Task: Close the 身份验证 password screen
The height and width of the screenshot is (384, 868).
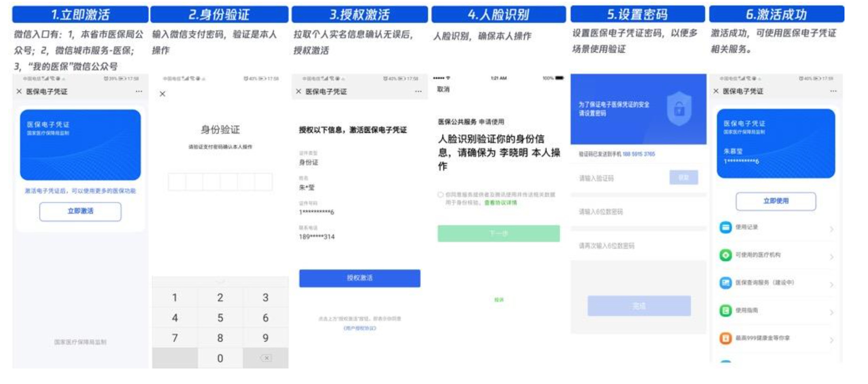Action: [162, 94]
